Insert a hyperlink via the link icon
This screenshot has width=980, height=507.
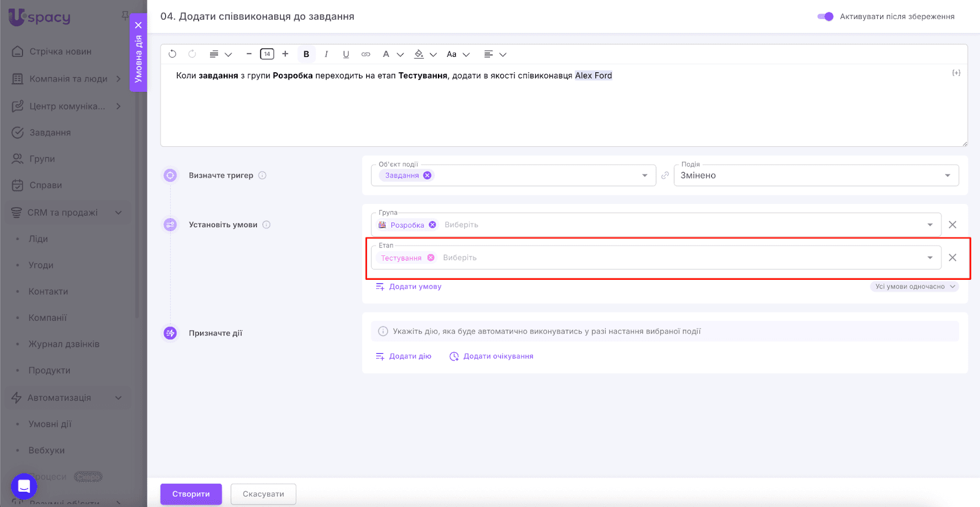tap(366, 54)
